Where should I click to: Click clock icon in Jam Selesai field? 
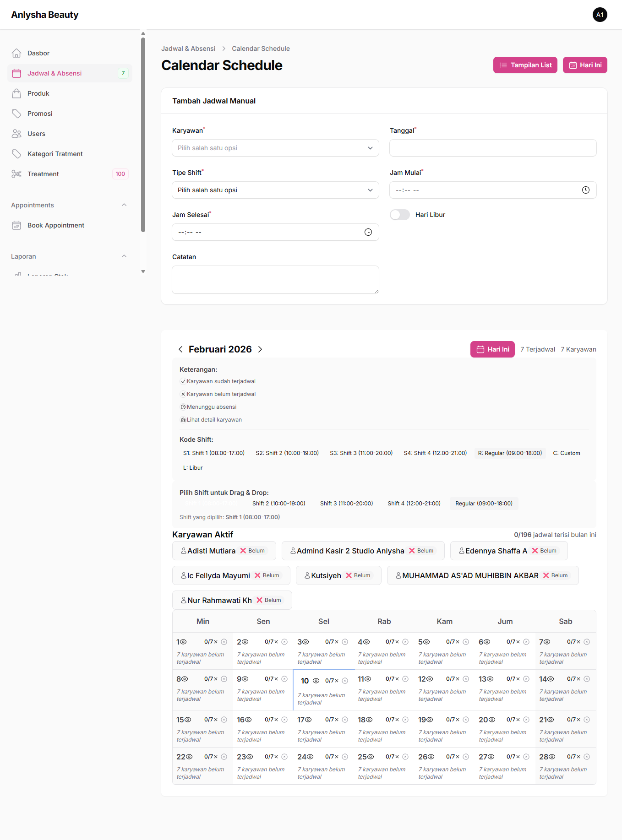pos(368,232)
